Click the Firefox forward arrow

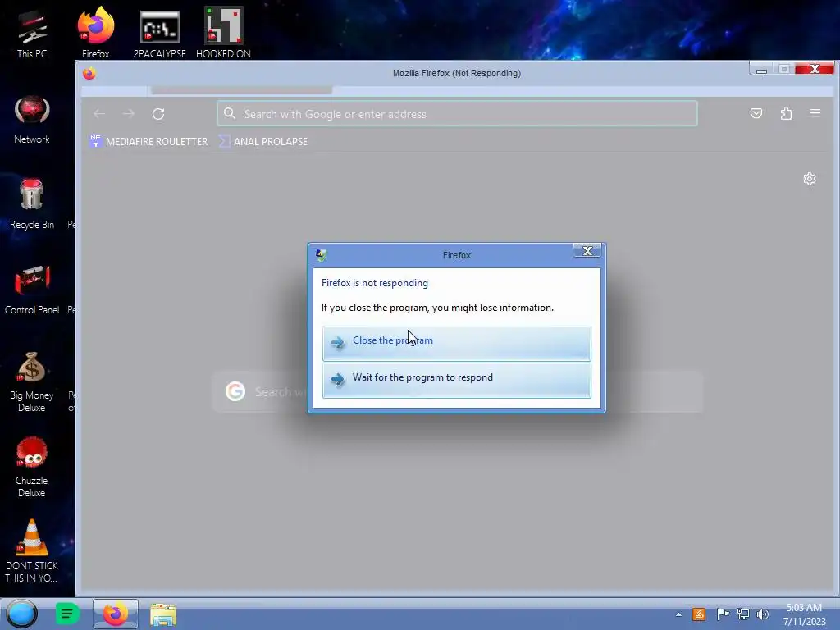click(x=129, y=113)
